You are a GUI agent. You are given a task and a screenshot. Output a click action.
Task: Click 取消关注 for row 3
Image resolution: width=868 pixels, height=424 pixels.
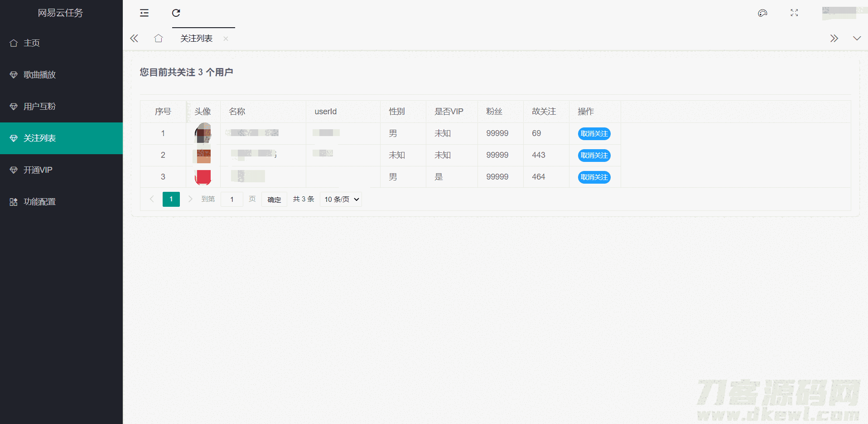pyautogui.click(x=594, y=177)
